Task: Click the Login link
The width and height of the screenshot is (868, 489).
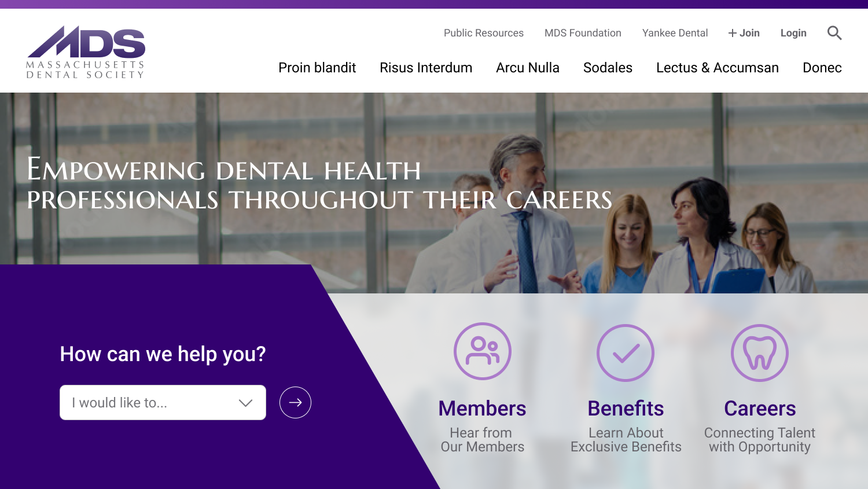Action: pyautogui.click(x=793, y=33)
